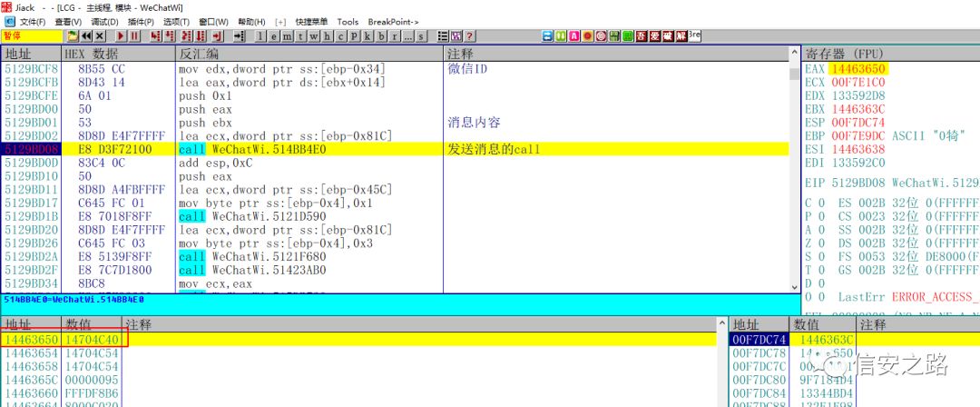Viewport: 980px width, 407px height.
Task: Click the Open file toolbar icon
Action: [73, 36]
